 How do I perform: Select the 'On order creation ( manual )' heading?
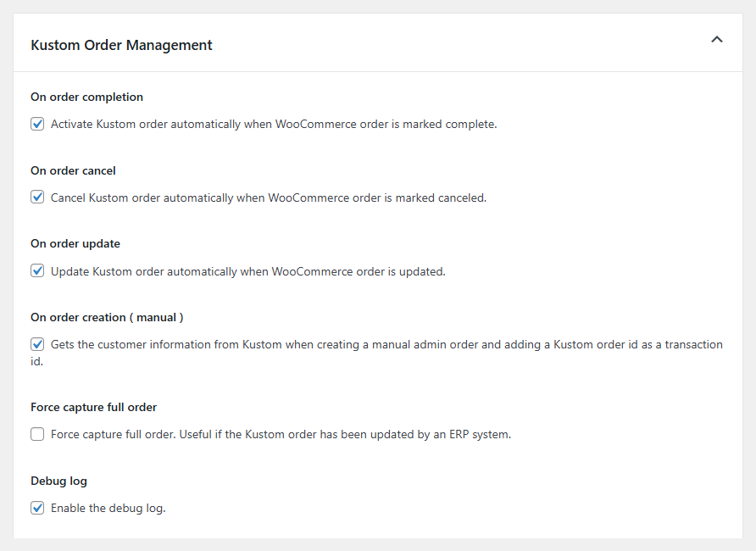pyautogui.click(x=107, y=317)
